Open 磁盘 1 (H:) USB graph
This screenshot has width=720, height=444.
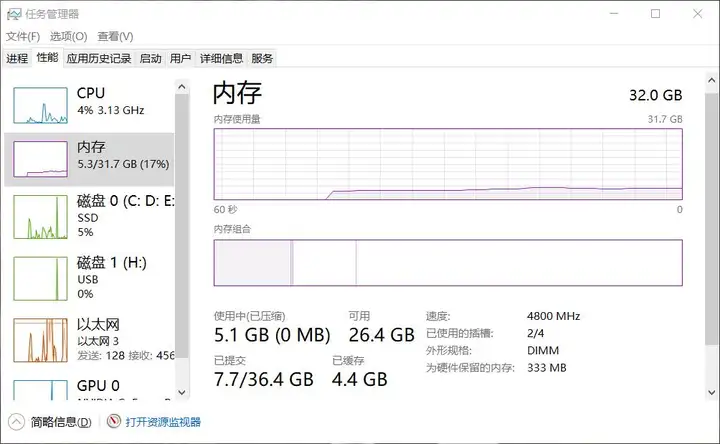[x=40, y=279]
